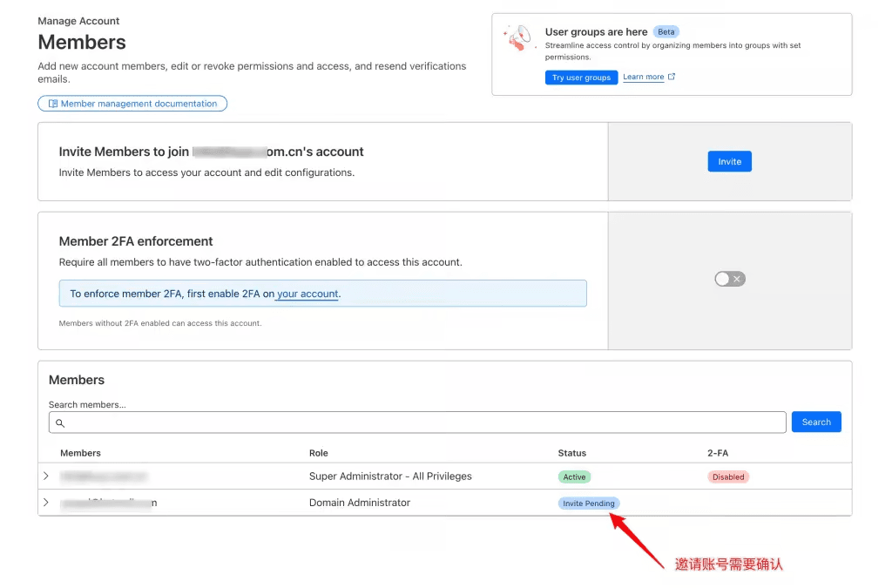Open the Learn more link
The width and height of the screenshot is (892, 588).
point(643,78)
